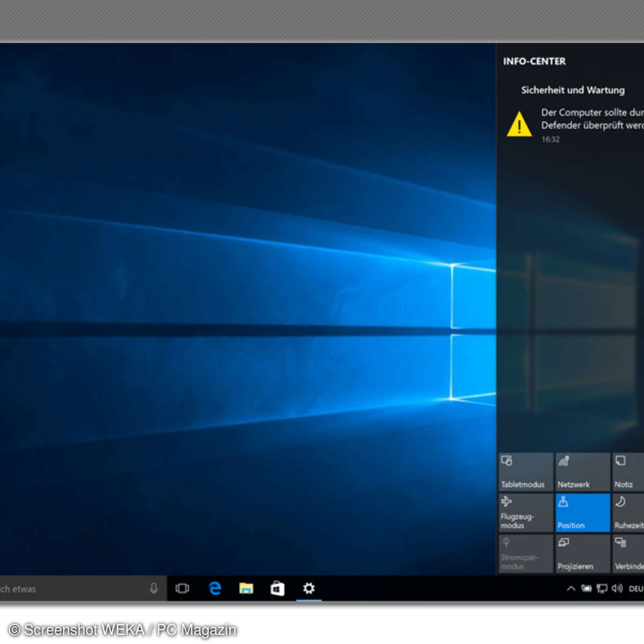Click the volume speaker tray icon
This screenshot has height=644, width=644.
click(x=617, y=589)
